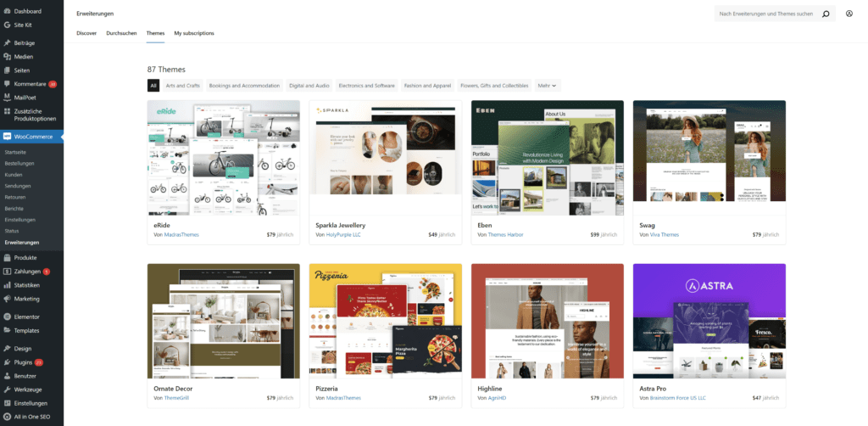Open Erweiterungen in the WooCommerce submenu
The width and height of the screenshot is (868, 426).
21,243
